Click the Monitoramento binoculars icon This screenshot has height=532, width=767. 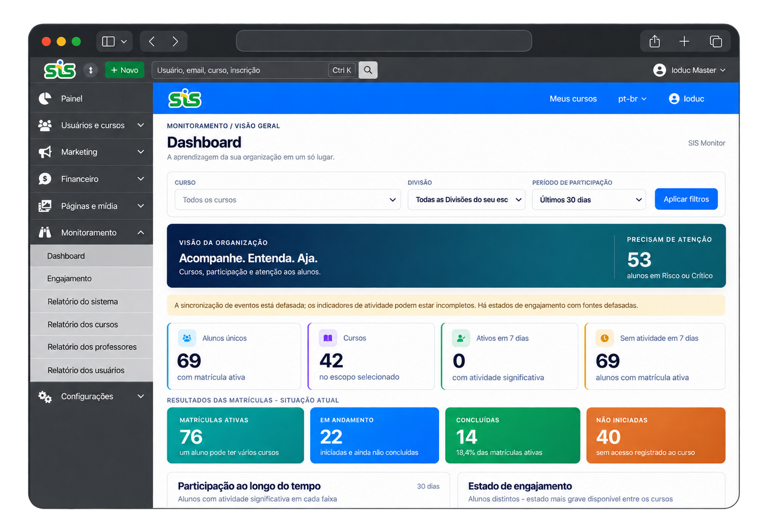45,233
